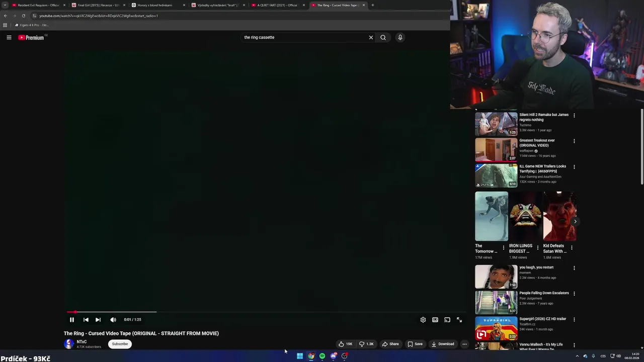Share the video
The image size is (644, 362).
pyautogui.click(x=390, y=344)
